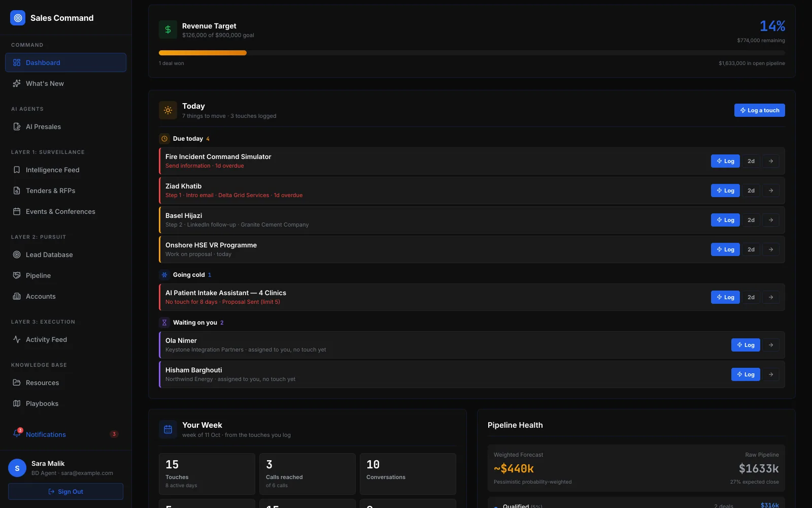
Task: Click the Pipeline handshake icon
Action: coord(17,275)
